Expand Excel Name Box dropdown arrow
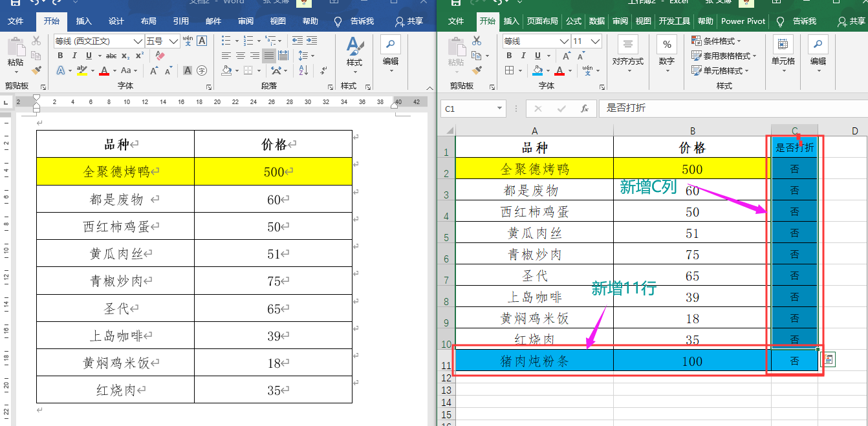Screen dimensions: 868x426 pyautogui.click(x=499, y=109)
